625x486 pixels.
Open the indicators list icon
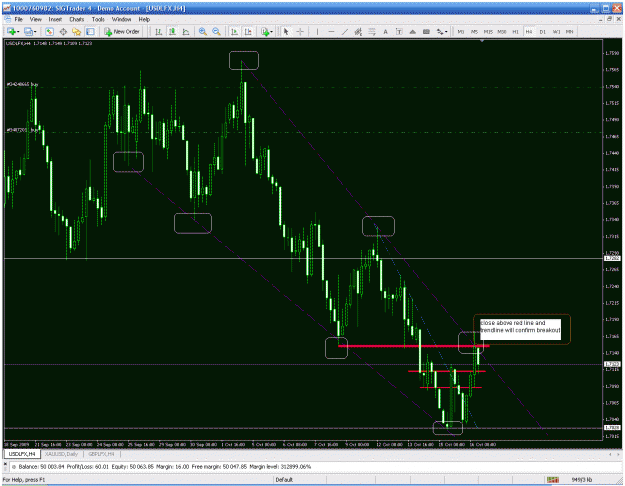coord(265,31)
